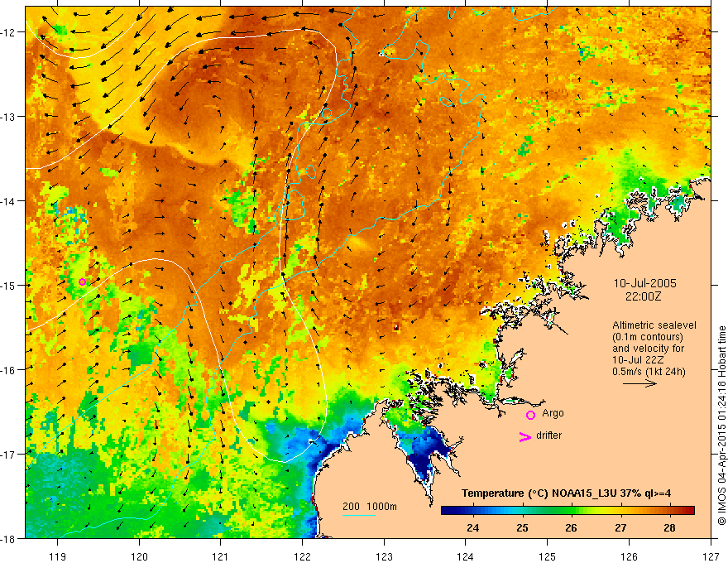
Task: Click the latitude axis label -12
Action: point(7,32)
